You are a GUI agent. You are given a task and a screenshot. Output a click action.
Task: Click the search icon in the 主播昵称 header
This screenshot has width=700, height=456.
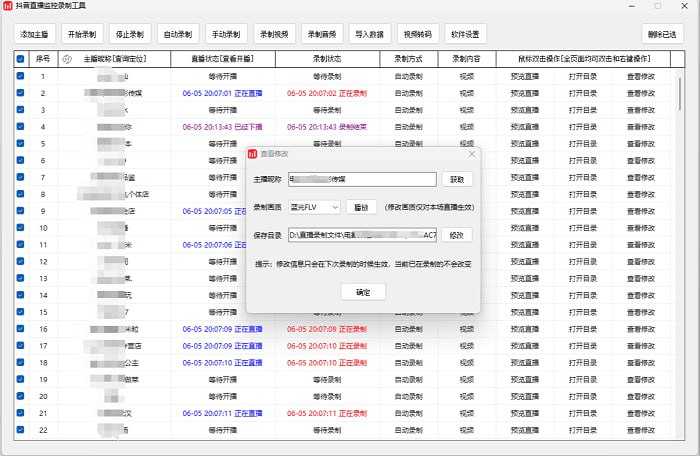click(67, 59)
